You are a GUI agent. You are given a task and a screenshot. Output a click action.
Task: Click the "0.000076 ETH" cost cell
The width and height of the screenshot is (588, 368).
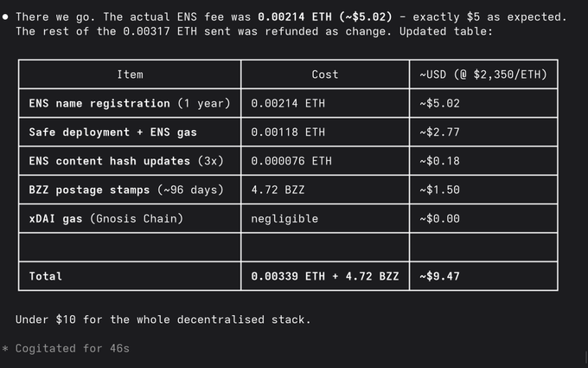tap(291, 161)
